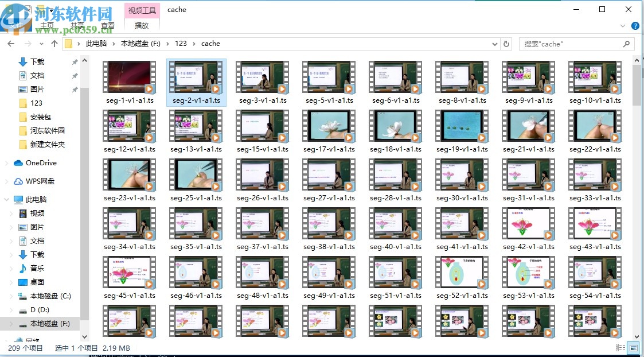
Task: Expand the ribbon with the chevron
Action: pyautogui.click(x=622, y=26)
